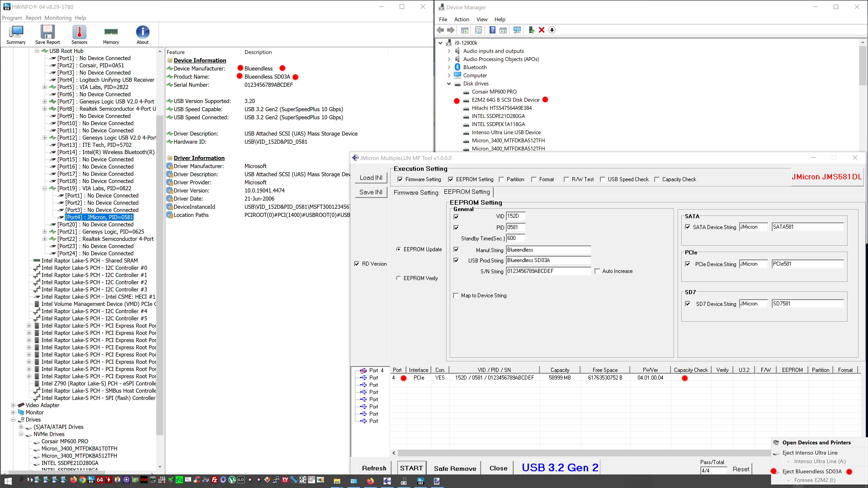The width and height of the screenshot is (868, 488).
Task: Enable the Map to Device String checkbox
Action: coord(456,296)
